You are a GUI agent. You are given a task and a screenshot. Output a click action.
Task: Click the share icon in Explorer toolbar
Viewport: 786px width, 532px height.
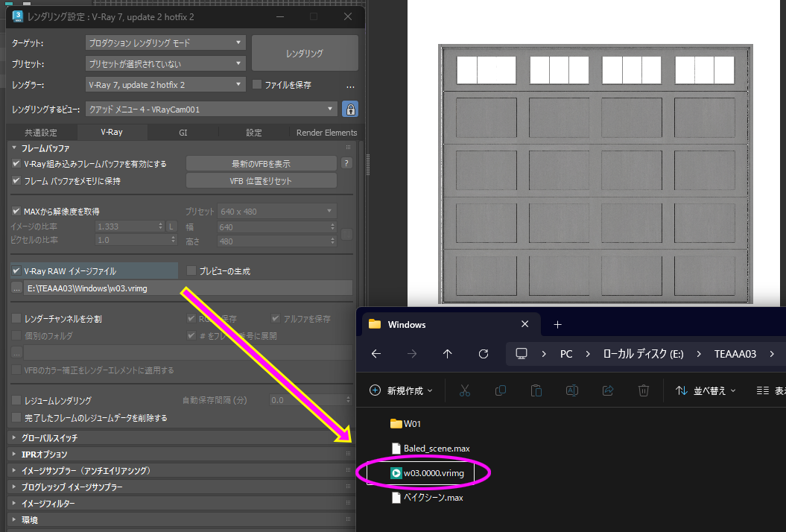(x=608, y=390)
